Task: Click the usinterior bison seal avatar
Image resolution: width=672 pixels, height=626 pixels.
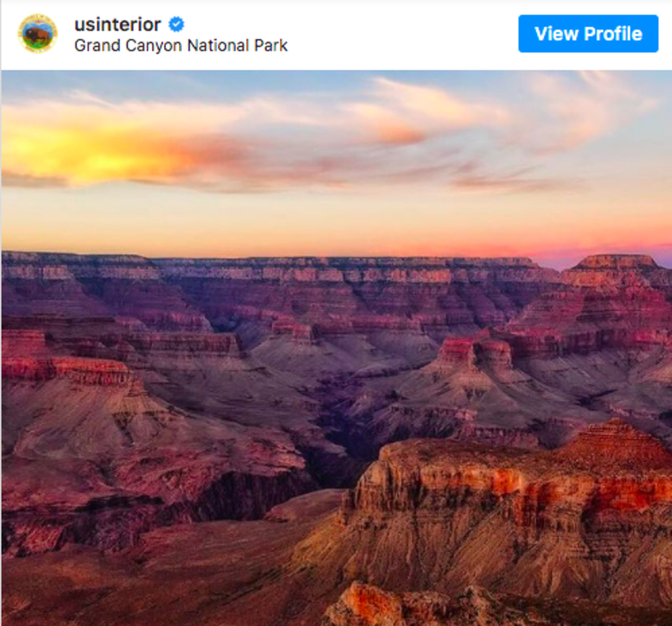Action: pyautogui.click(x=38, y=34)
